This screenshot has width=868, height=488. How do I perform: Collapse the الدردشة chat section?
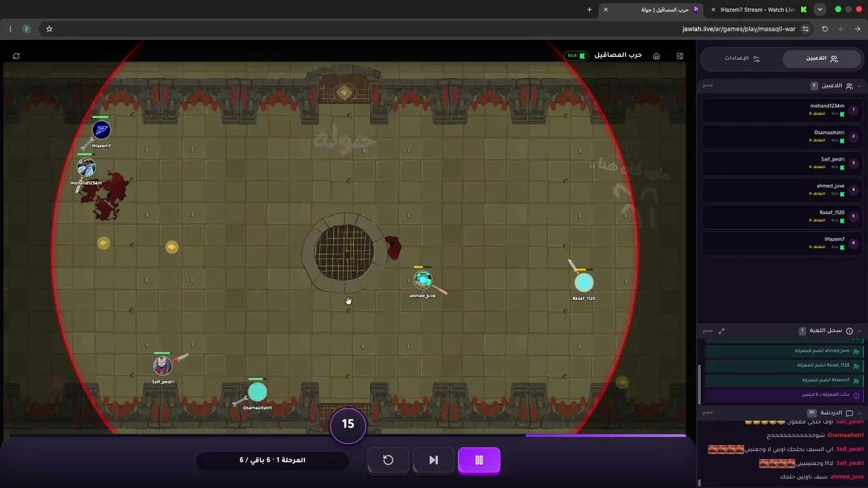(x=860, y=413)
